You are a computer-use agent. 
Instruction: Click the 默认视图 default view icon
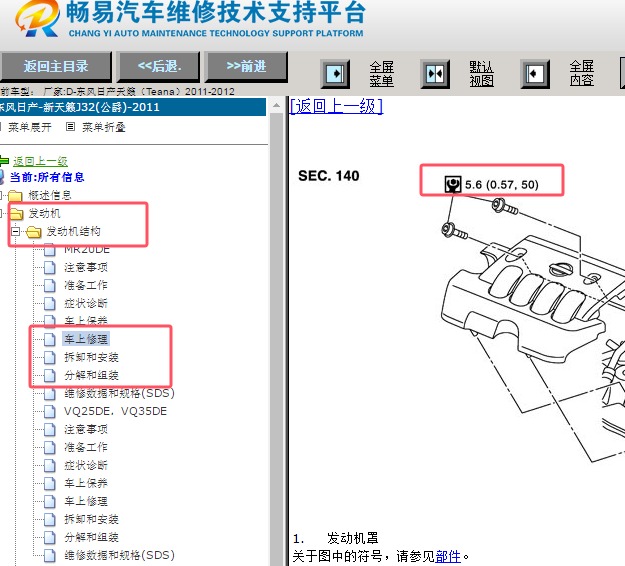(x=435, y=74)
